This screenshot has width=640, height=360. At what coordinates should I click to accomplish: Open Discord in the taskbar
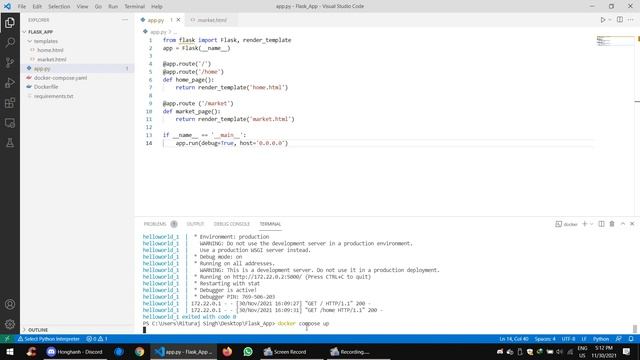(74, 351)
